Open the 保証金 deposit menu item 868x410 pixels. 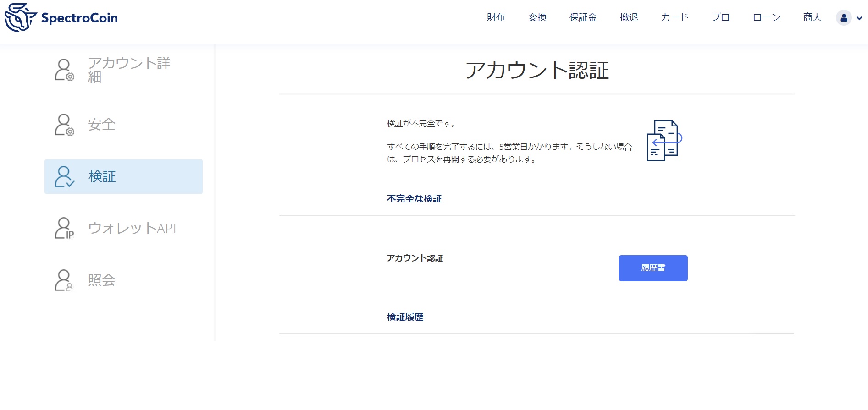(x=583, y=17)
